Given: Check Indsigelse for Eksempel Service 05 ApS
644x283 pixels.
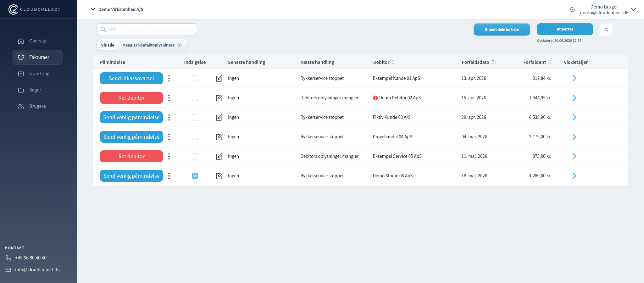Looking at the screenshot, I should 195,156.
